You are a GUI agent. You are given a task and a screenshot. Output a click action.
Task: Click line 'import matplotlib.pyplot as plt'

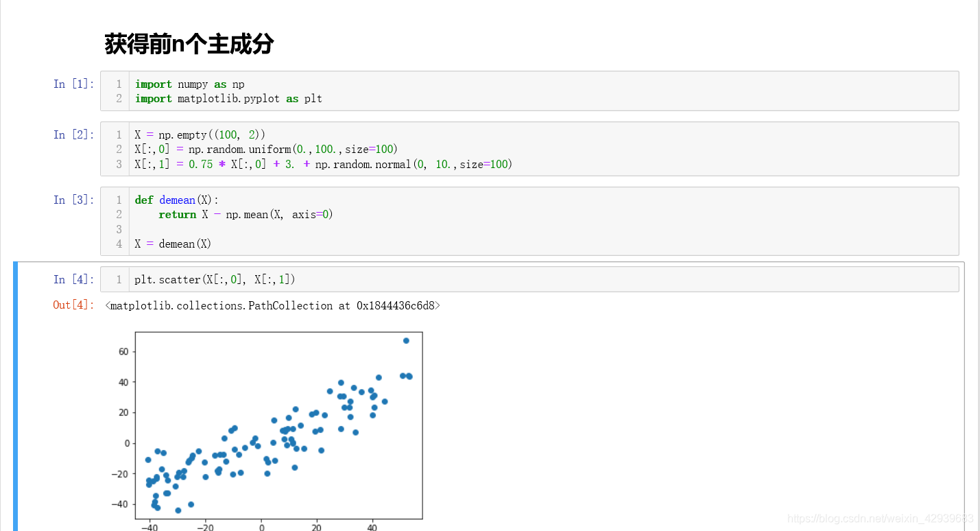coord(228,99)
